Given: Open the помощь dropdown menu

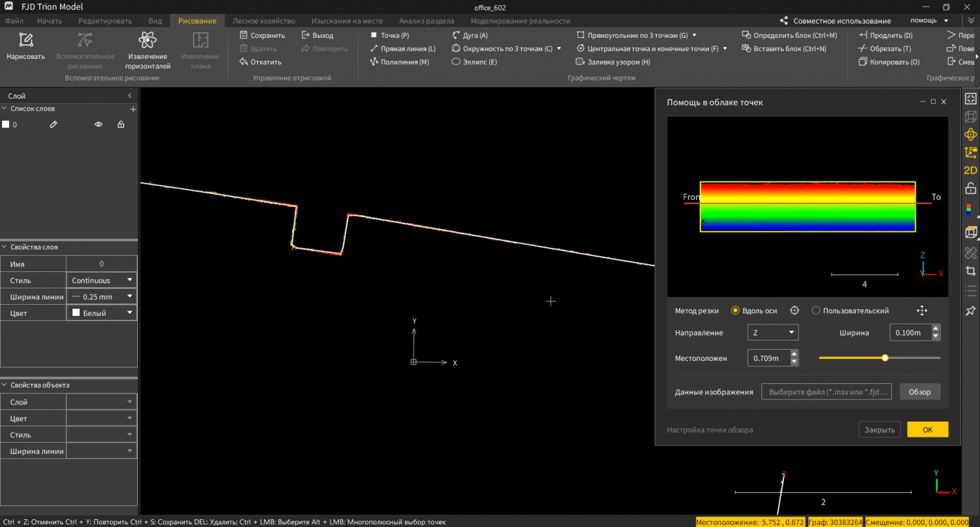Looking at the screenshot, I should point(930,21).
